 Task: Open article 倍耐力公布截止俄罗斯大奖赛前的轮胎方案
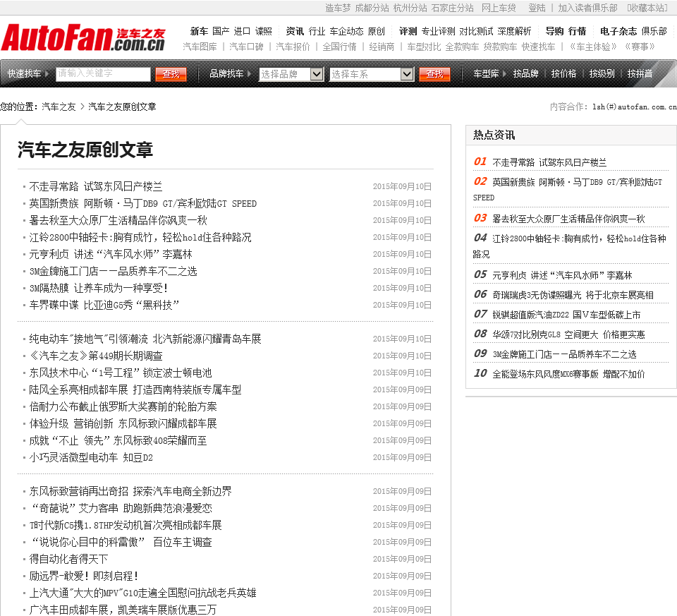123,406
